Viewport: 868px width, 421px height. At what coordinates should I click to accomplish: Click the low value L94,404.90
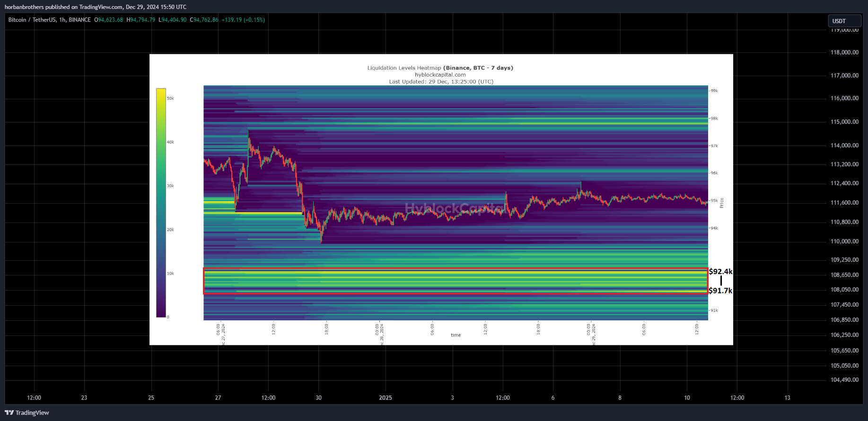(172, 20)
